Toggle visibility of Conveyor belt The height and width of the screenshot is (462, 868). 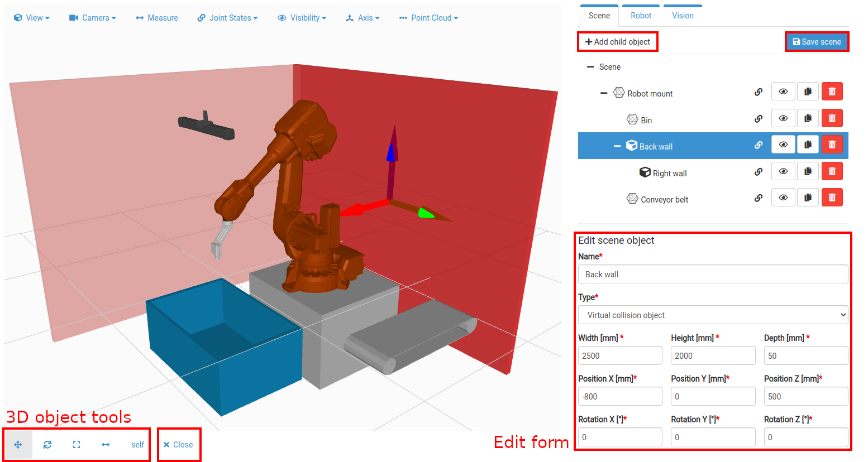783,198
